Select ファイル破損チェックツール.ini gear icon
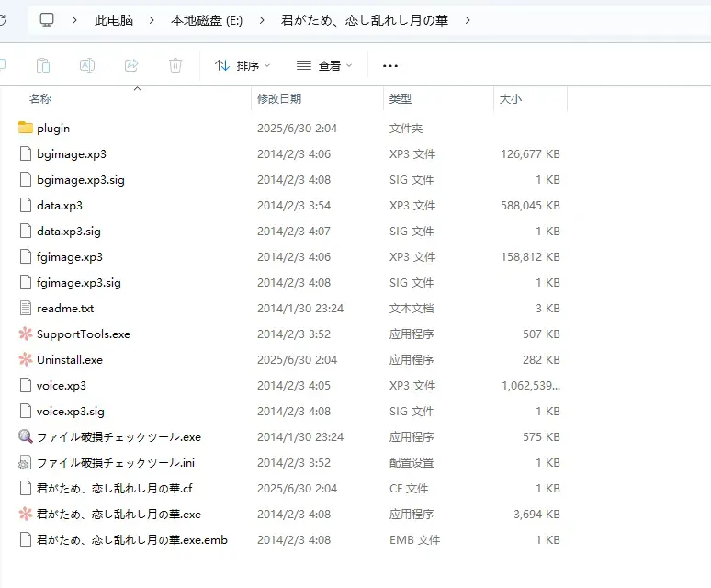The width and height of the screenshot is (711, 588). [25, 462]
